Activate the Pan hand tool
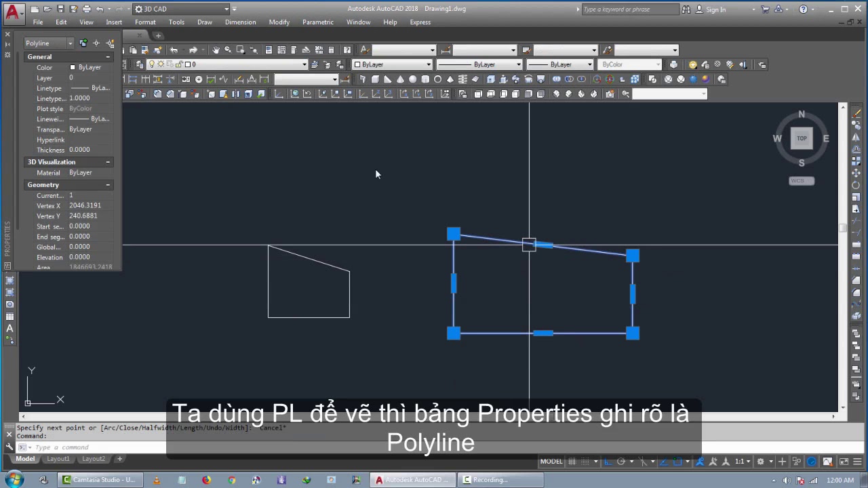Image resolution: width=868 pixels, height=488 pixels. click(x=216, y=49)
